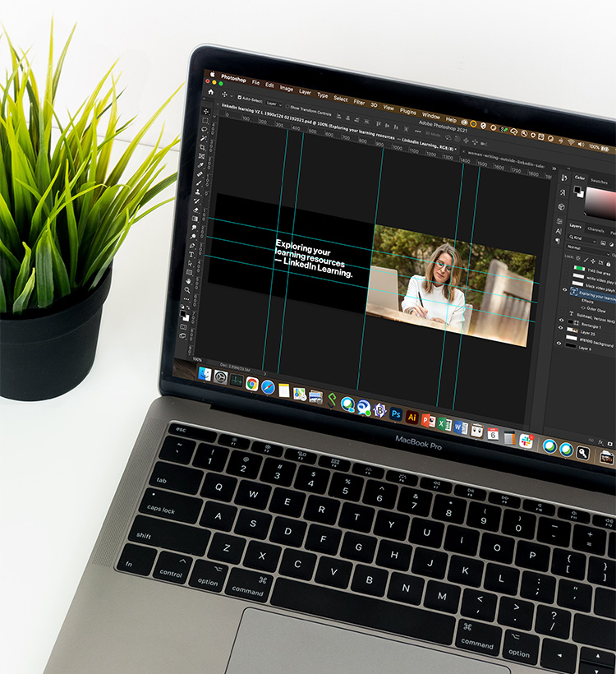Open Google Chrome from the Dock
Viewport: 616px width, 674px height.
pos(251,384)
